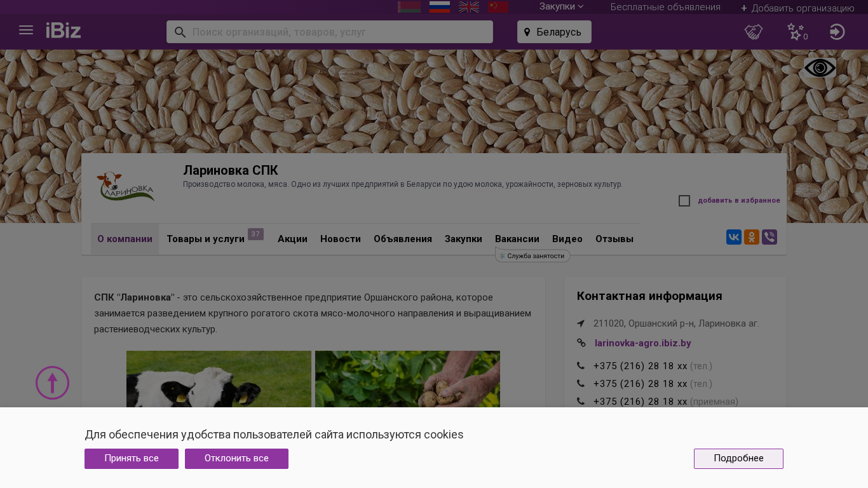Share via Viber
868x488 pixels.
coord(770,237)
